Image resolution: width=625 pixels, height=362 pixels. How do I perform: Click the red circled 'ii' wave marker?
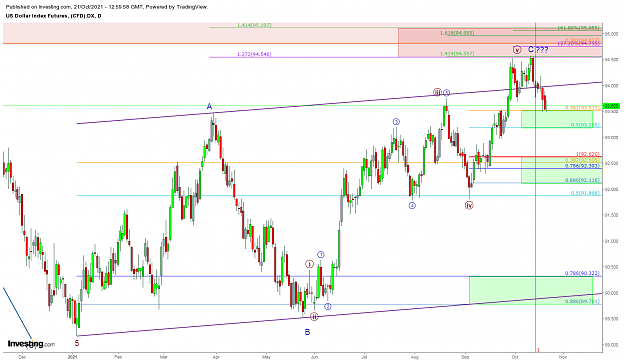click(314, 317)
